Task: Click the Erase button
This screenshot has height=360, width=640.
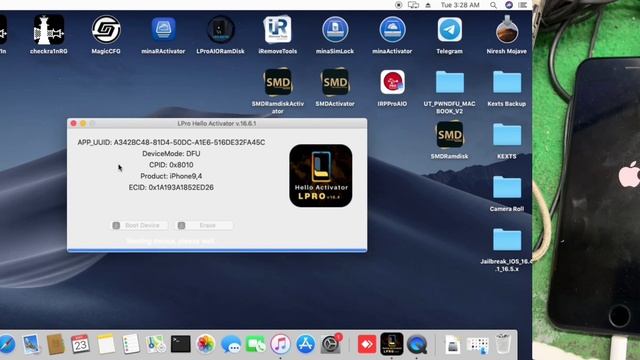Action: tap(204, 225)
